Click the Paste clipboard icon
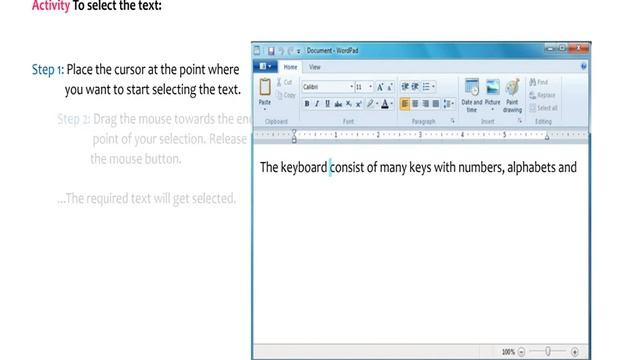Image resolution: width=640 pixels, height=360 pixels. (x=265, y=87)
